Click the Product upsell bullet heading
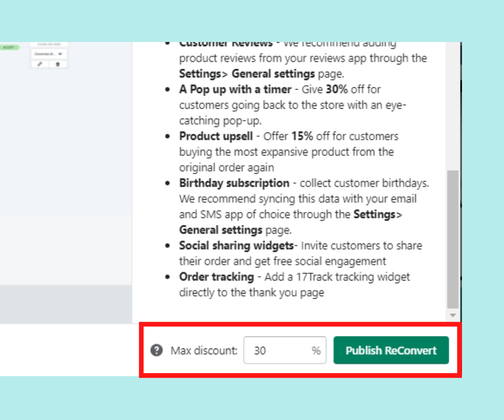The image size is (504, 420). 216,136
